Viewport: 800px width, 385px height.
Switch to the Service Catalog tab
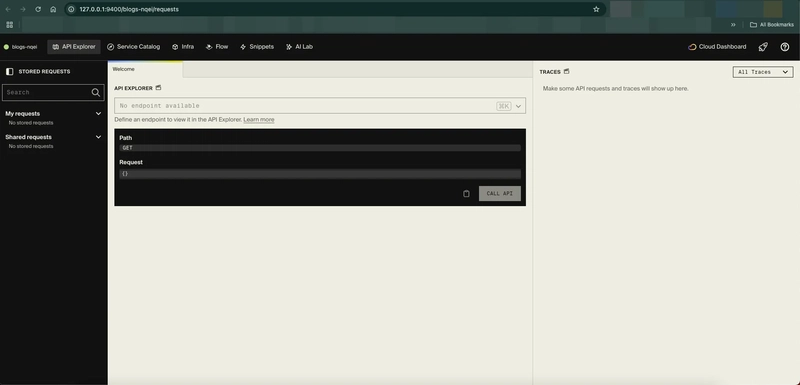tap(134, 47)
